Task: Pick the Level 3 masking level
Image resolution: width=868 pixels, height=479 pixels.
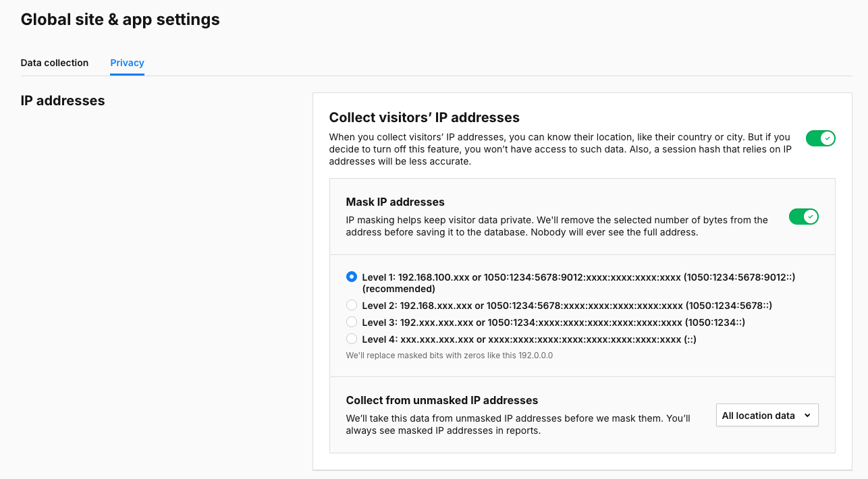Action: pyautogui.click(x=351, y=322)
